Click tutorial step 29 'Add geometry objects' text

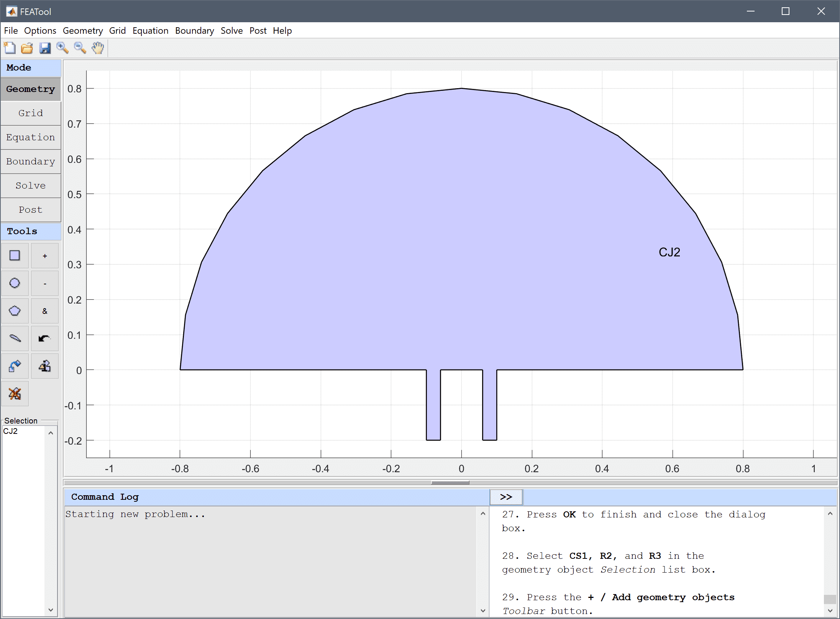point(619,604)
